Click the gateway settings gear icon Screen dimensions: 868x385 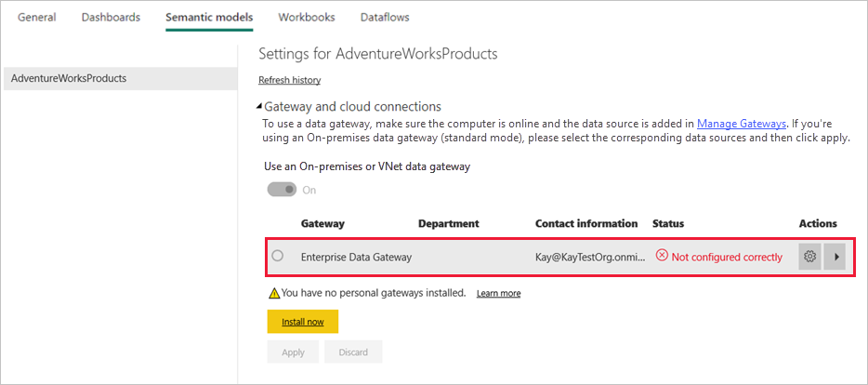pos(809,257)
